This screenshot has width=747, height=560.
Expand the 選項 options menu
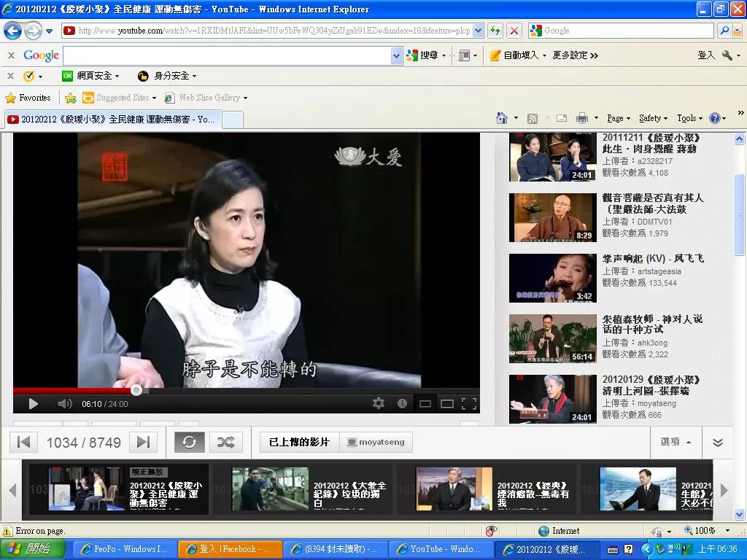click(x=676, y=442)
